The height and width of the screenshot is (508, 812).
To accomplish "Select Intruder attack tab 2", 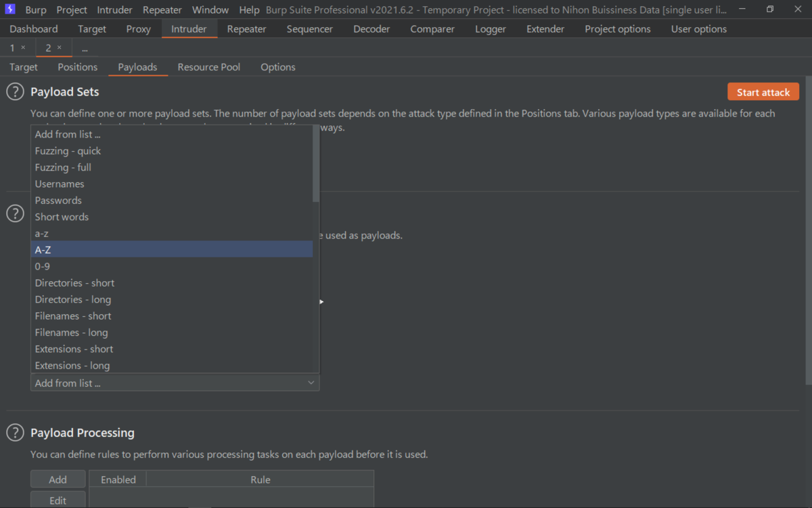I will click(48, 47).
